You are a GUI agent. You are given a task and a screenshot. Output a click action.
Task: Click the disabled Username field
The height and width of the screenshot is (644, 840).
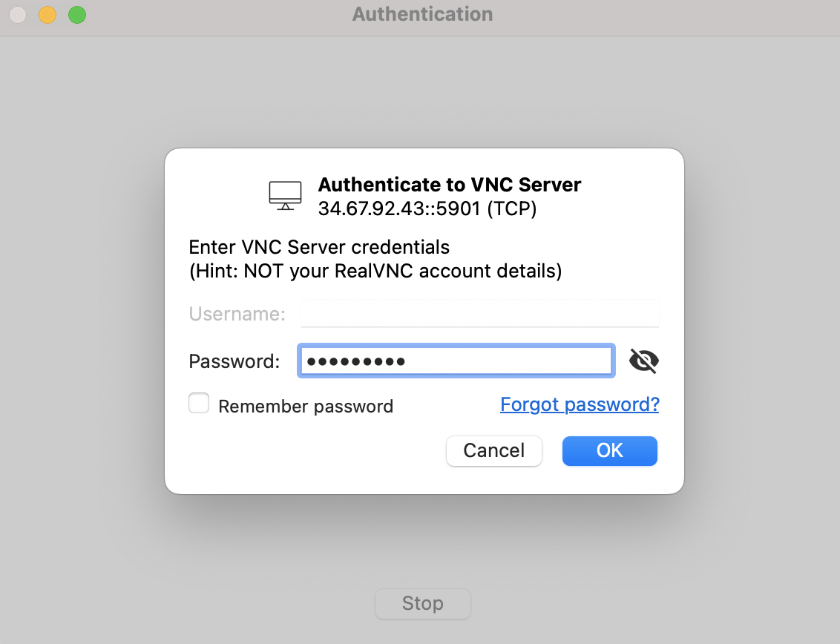pos(479,313)
